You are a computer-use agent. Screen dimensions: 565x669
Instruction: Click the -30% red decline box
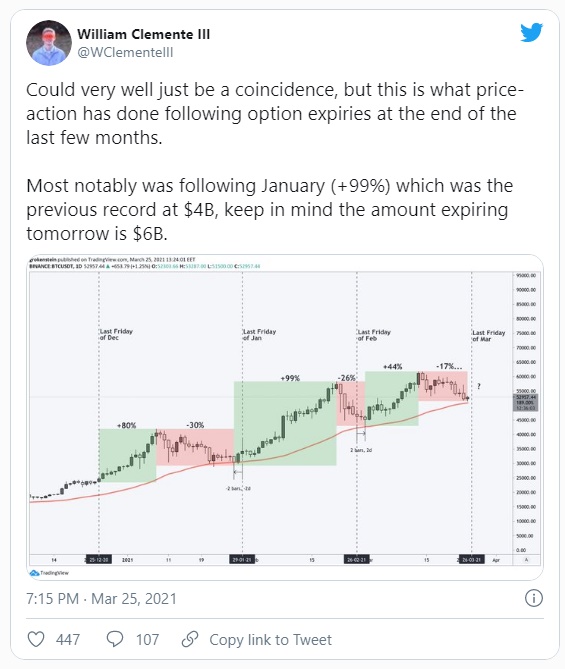click(195, 447)
